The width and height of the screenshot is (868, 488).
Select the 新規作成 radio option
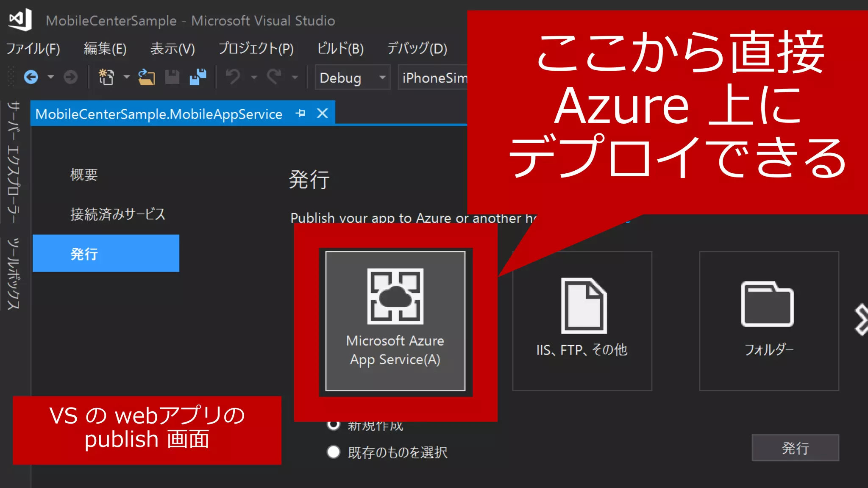pyautogui.click(x=334, y=424)
